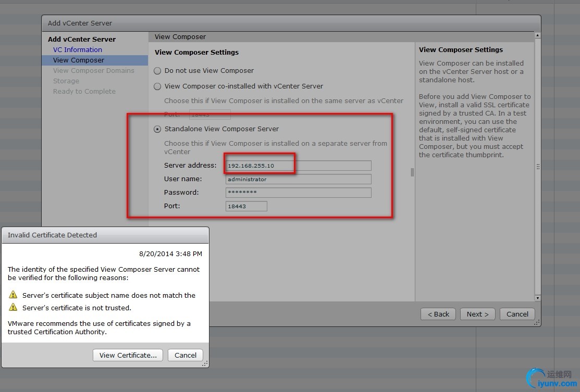This screenshot has width=580, height=392.
Task: Click Invalid Certificate dialog resize grip
Action: click(x=205, y=364)
